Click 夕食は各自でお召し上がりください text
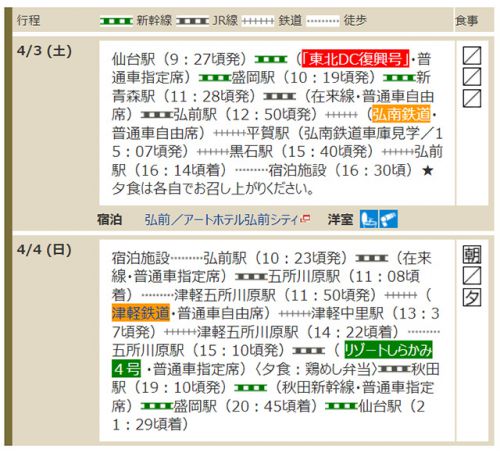The image size is (500, 453). point(212,189)
